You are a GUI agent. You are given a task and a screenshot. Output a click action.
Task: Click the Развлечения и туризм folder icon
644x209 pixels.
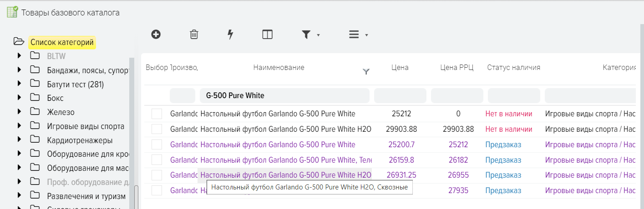[35, 196]
